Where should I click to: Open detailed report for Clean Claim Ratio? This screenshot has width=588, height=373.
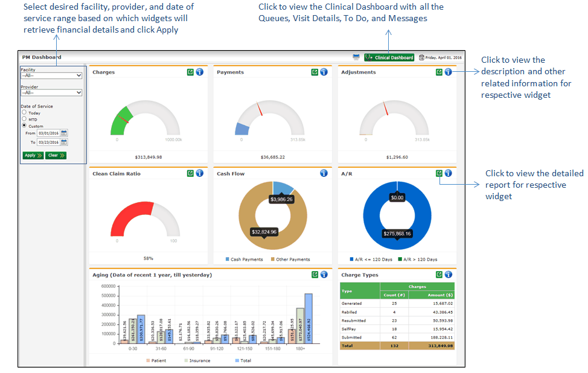[x=190, y=173]
